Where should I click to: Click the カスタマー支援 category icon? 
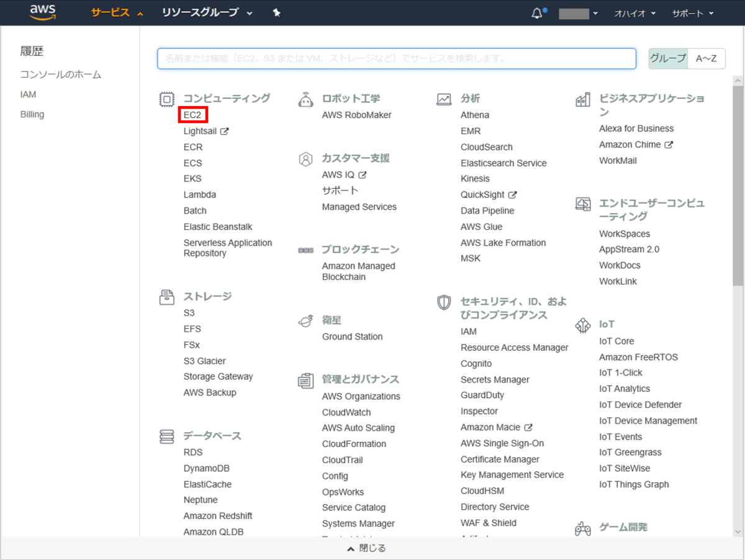tap(305, 159)
